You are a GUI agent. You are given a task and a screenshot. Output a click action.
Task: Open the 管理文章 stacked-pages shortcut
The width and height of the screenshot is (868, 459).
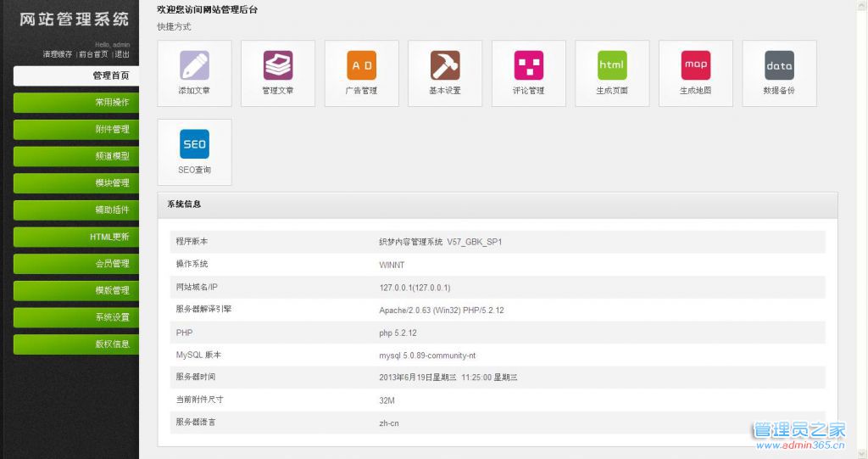pyautogui.click(x=278, y=73)
